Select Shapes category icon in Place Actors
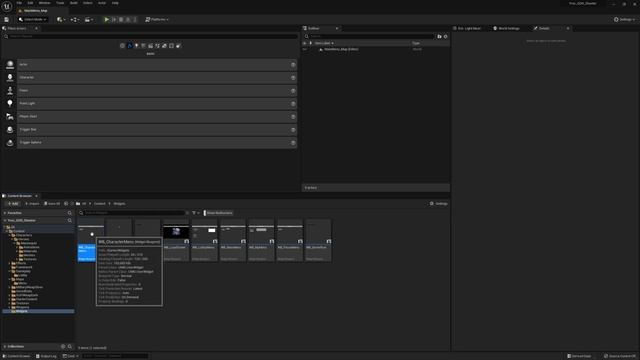This screenshot has height=360, width=640. [143, 46]
